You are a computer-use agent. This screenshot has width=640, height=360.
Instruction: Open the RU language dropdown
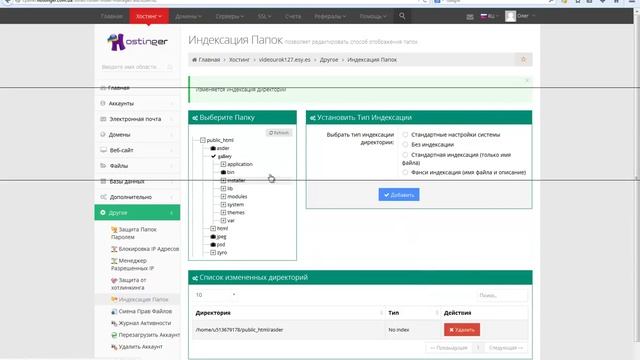pyautogui.click(x=489, y=16)
